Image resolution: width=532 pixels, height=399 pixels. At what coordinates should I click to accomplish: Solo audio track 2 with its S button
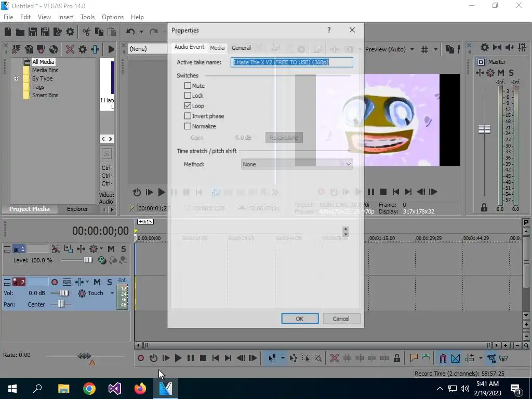109,282
